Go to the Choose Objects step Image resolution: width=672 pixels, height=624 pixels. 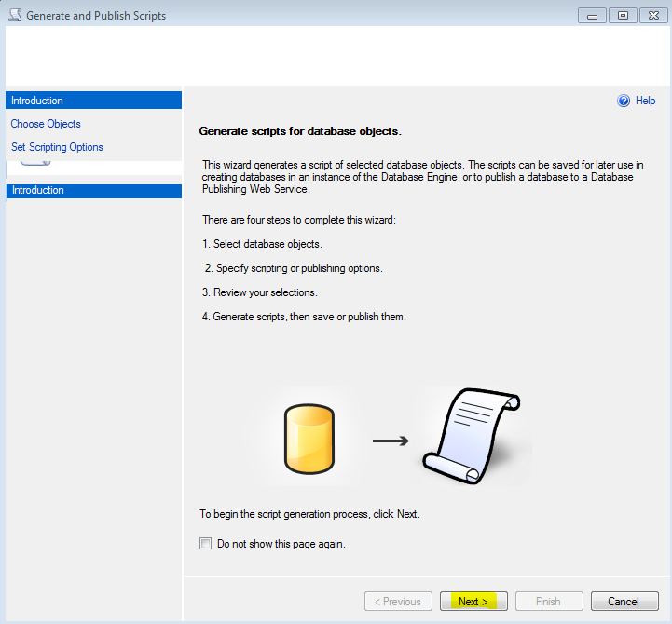46,124
